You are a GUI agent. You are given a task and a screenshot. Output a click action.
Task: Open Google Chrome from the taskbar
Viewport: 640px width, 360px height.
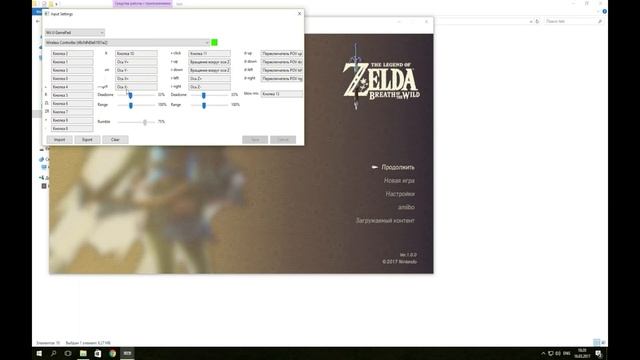click(x=113, y=353)
